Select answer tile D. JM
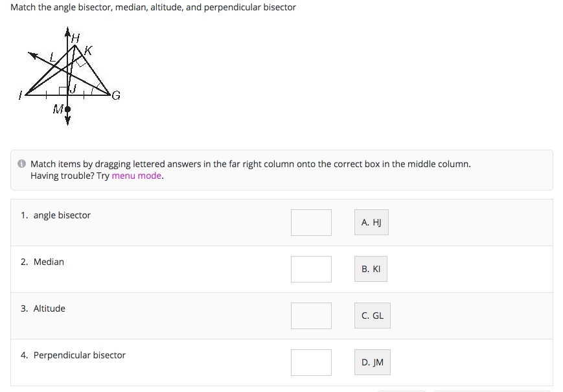 [373, 362]
